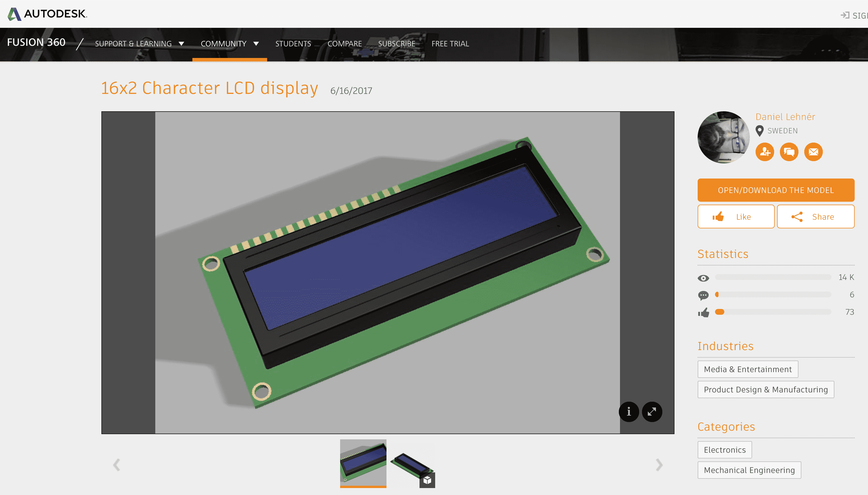Click the Subscribe navigation link
This screenshot has height=495, width=868.
tap(396, 43)
